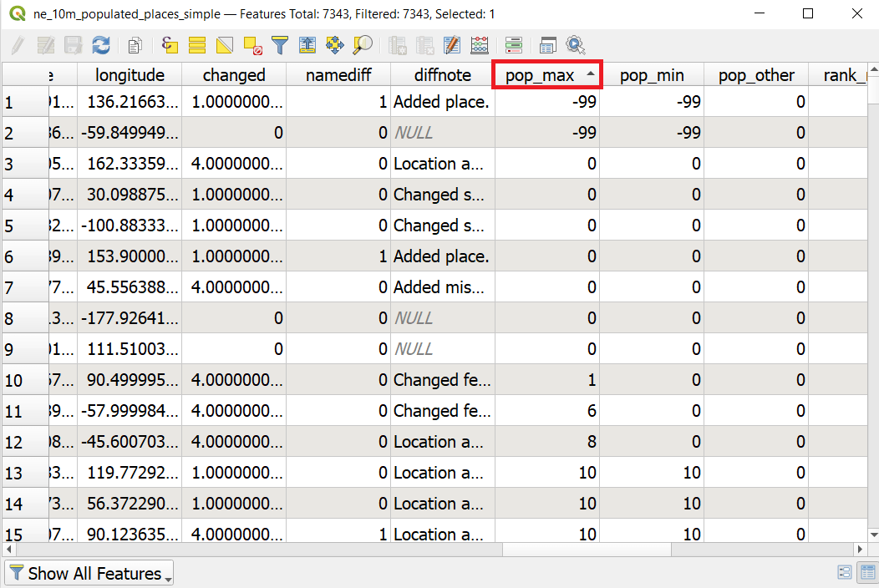Click longitude cell 45.556388... in row 7

(130, 287)
